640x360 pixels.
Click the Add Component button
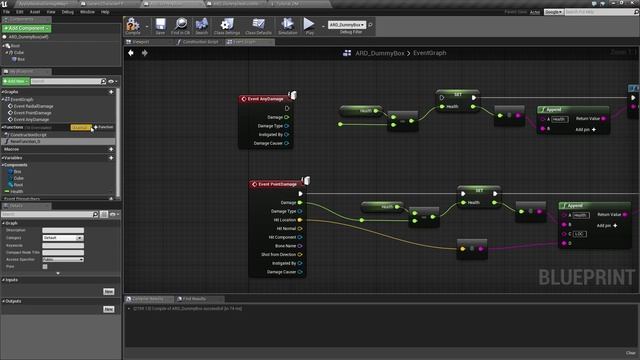click(x=27, y=28)
